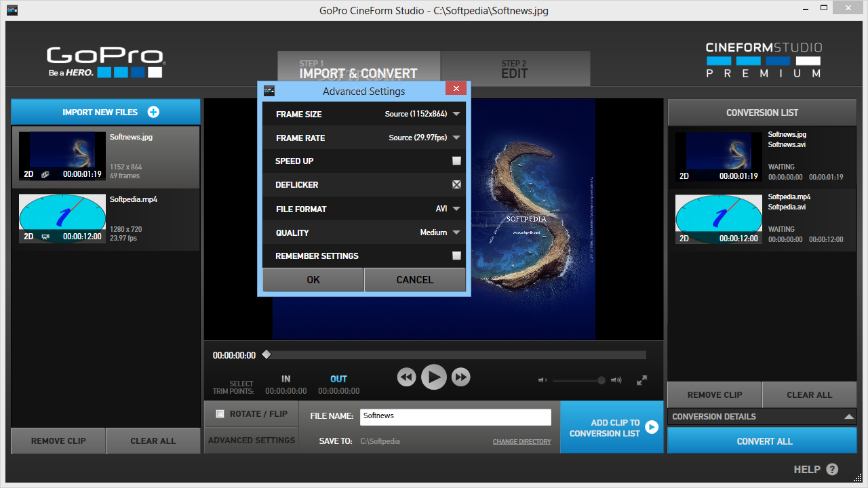Viewport: 868px width, 488px height.
Task: Click the GoPro logo
Action: 105,62
